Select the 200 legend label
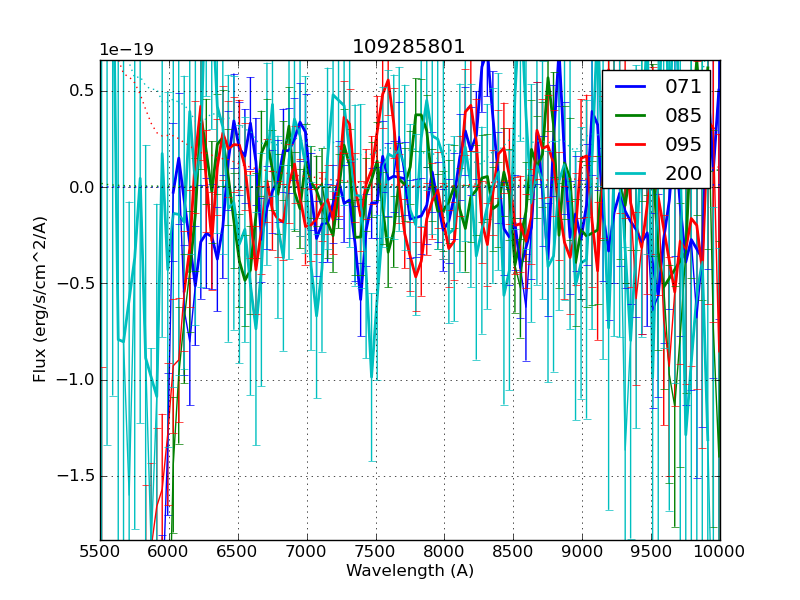The width and height of the screenshot is (800, 600). [683, 173]
